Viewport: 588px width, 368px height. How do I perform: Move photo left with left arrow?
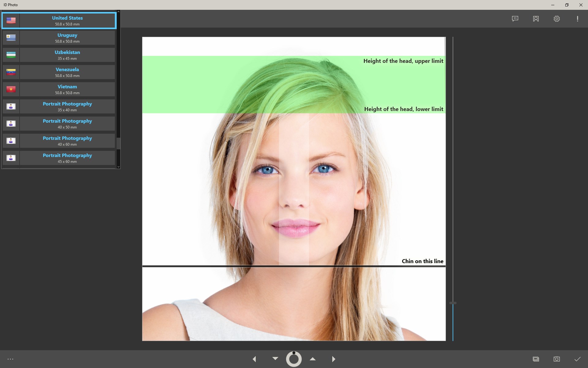254,359
